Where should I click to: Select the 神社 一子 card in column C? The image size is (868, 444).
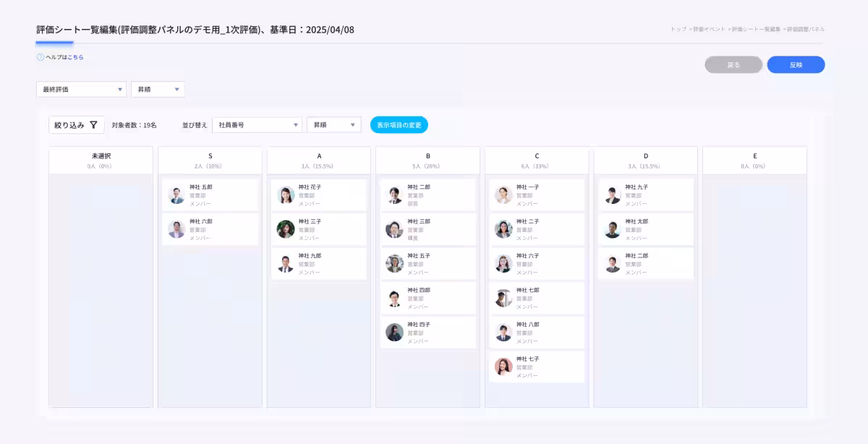[x=536, y=195]
